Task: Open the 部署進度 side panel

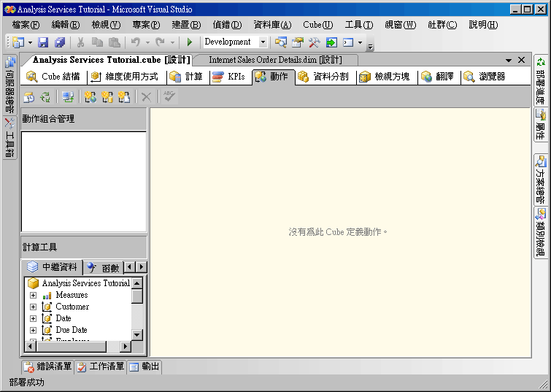Action: pyautogui.click(x=541, y=81)
